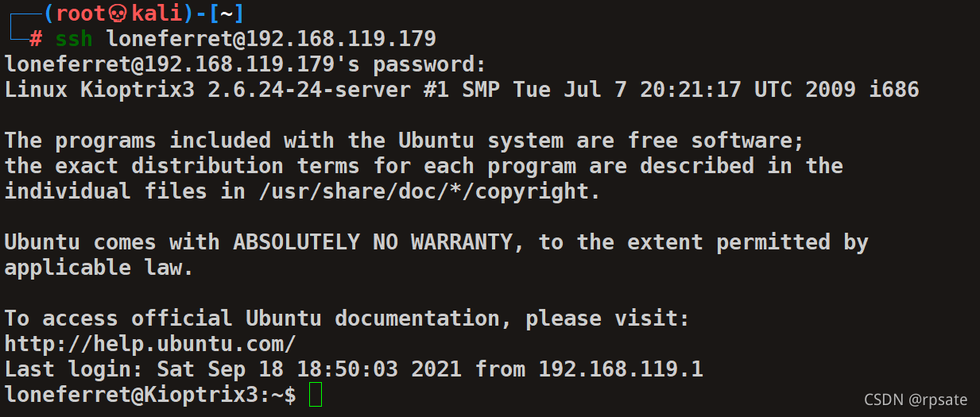Click the red hash prompt symbol

pyautogui.click(x=36, y=39)
